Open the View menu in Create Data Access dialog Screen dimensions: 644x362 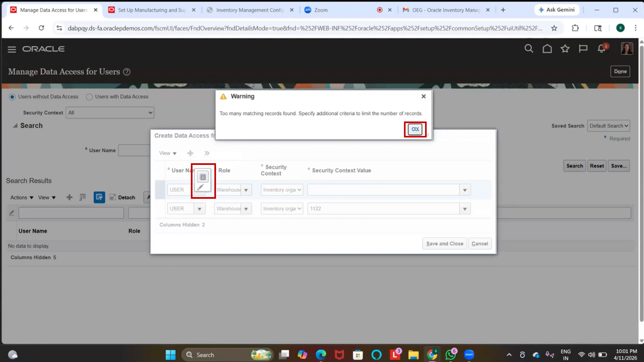pyautogui.click(x=168, y=153)
